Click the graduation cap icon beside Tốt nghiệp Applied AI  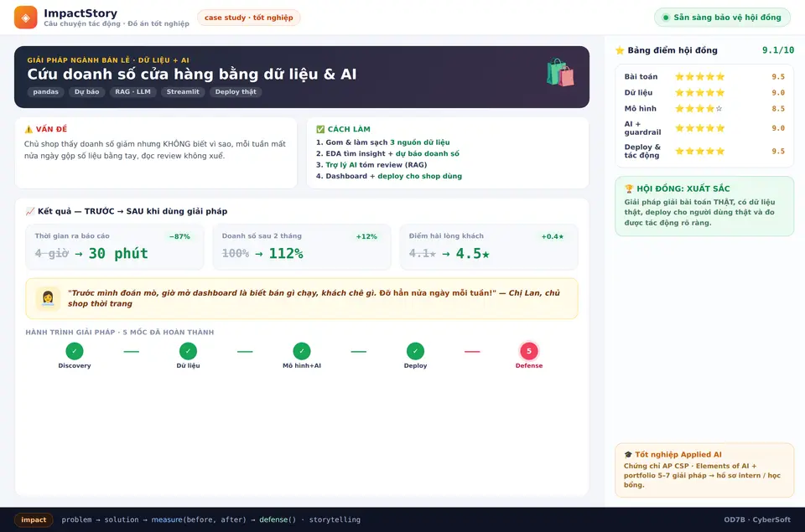(x=628, y=455)
